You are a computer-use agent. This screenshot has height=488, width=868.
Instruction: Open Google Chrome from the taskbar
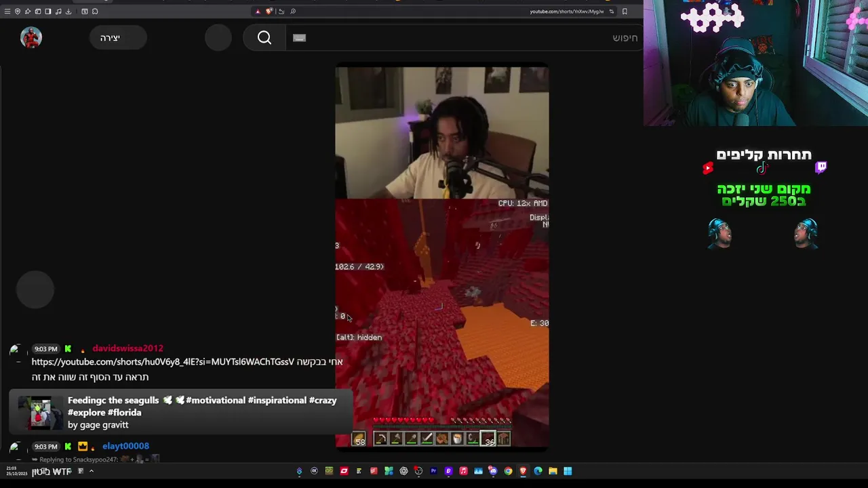(508, 471)
